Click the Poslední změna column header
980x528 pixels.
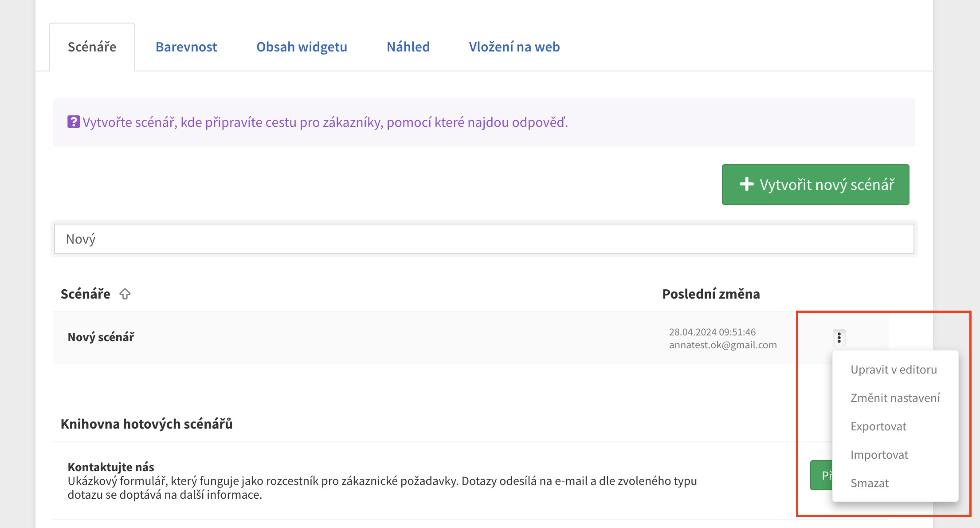point(710,294)
